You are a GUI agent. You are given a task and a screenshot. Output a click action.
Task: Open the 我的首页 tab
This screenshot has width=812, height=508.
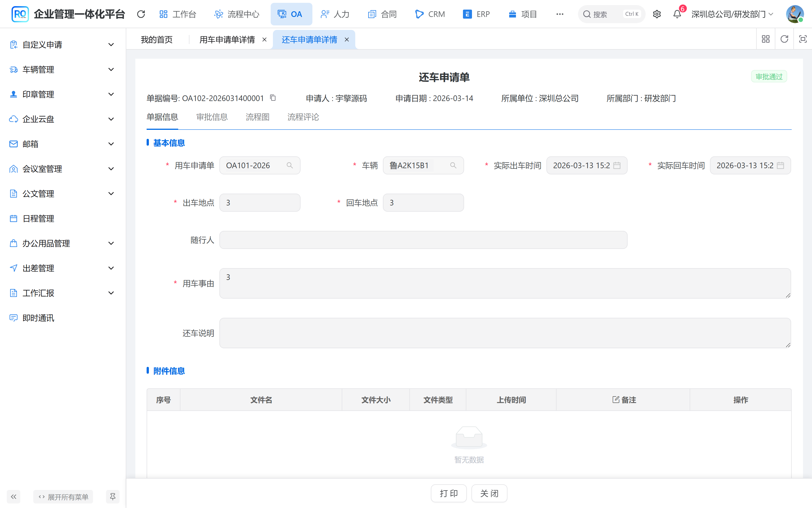157,40
